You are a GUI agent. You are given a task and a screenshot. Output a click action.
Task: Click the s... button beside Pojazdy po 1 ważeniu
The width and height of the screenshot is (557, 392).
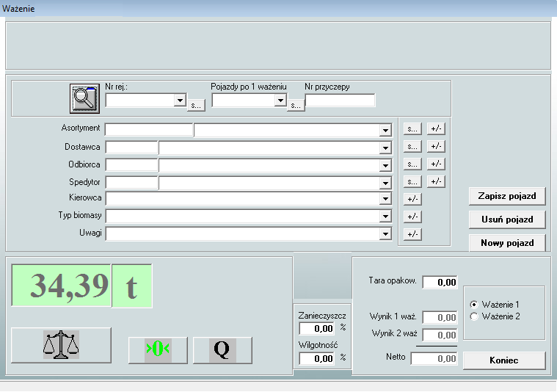pyautogui.click(x=296, y=105)
